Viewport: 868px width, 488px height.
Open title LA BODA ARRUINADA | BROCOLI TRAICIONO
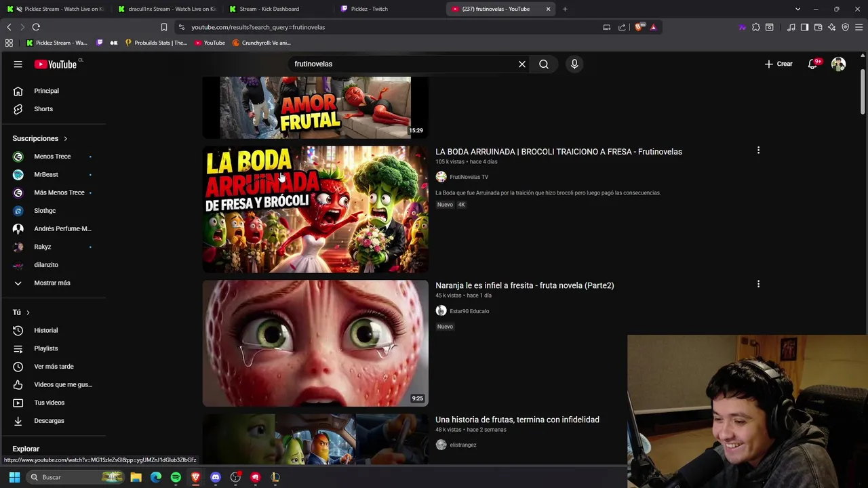(x=558, y=152)
